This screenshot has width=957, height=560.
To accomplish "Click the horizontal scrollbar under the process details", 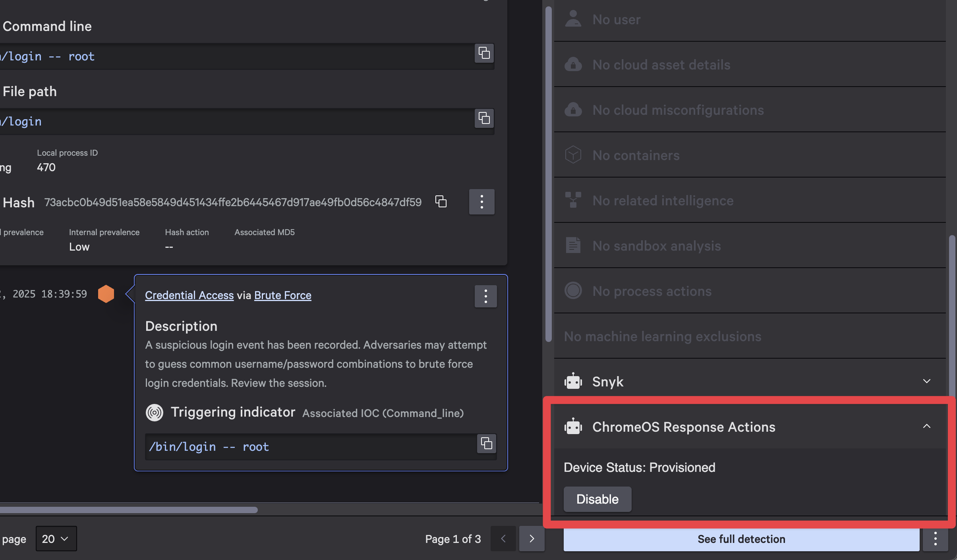I will point(128,510).
